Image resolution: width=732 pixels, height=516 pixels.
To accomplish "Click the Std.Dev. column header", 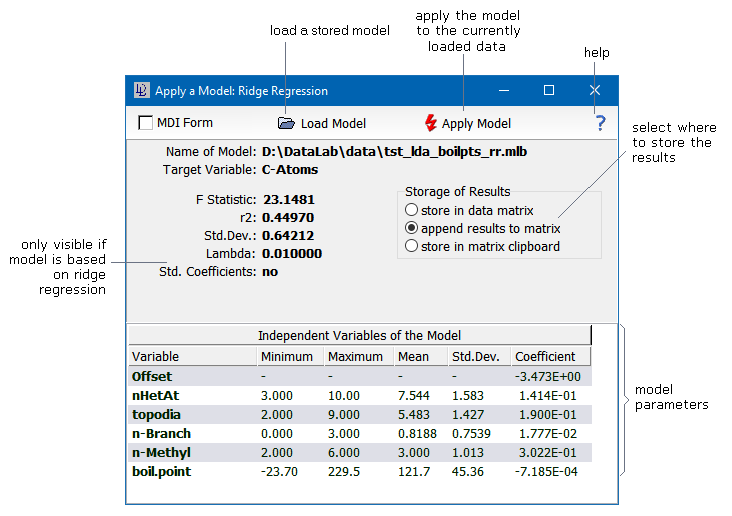I will [477, 356].
